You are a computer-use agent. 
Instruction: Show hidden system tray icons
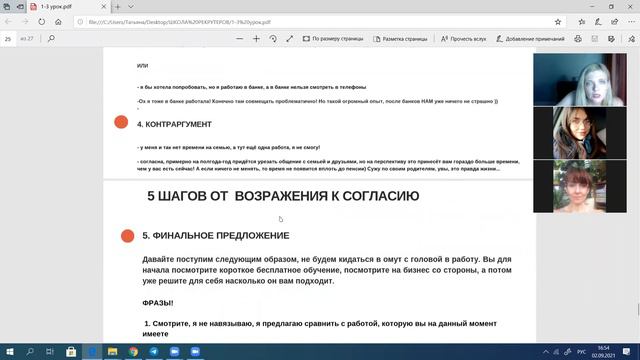(546, 352)
